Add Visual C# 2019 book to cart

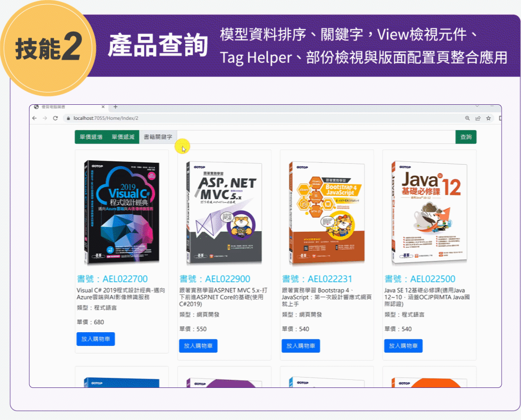(x=96, y=339)
